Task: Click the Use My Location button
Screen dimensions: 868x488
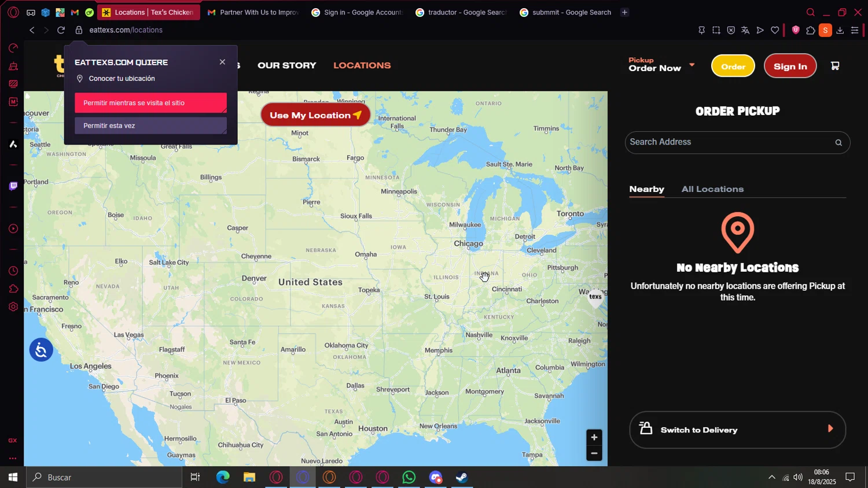Action: (315, 115)
